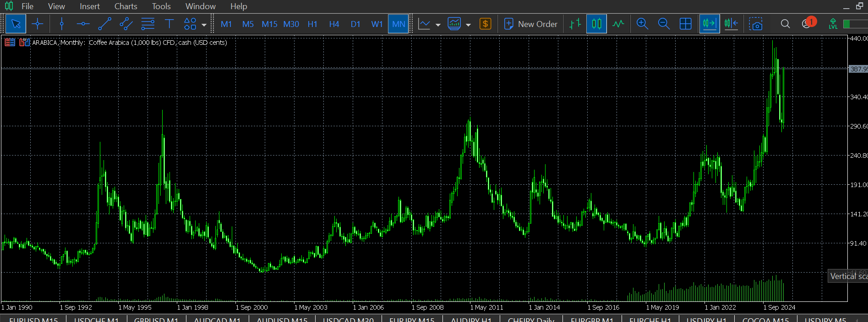Tile chart windows with grid icon
The width and height of the screenshot is (868, 322).
[x=686, y=24]
